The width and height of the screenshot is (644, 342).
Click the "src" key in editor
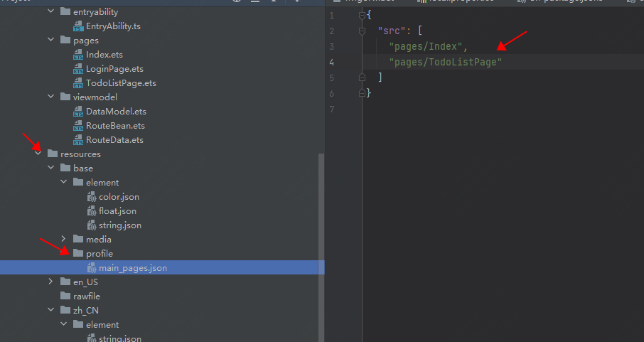[x=392, y=31]
